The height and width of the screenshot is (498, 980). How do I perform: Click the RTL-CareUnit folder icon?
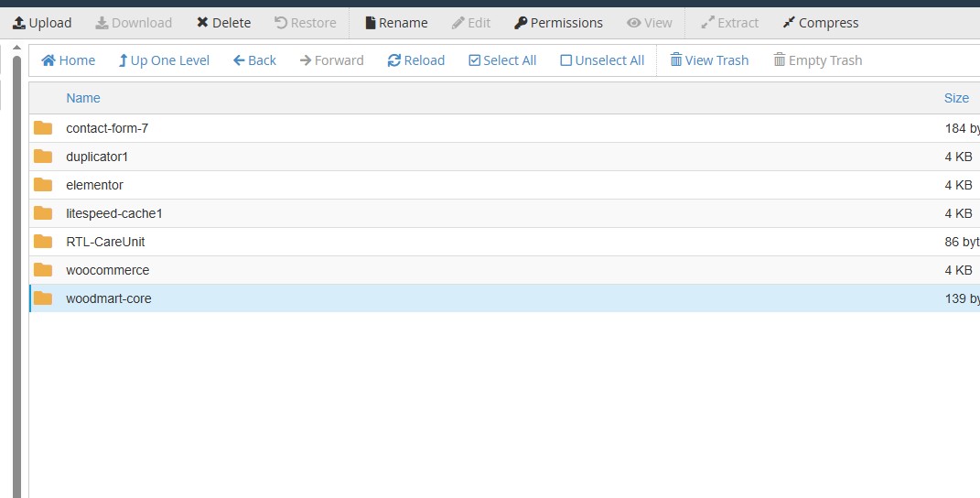click(x=43, y=242)
